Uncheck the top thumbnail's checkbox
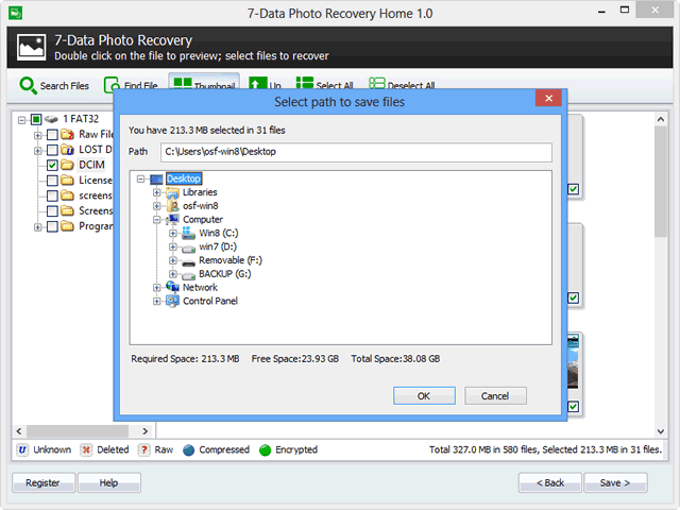The height and width of the screenshot is (510, 680). 573,189
